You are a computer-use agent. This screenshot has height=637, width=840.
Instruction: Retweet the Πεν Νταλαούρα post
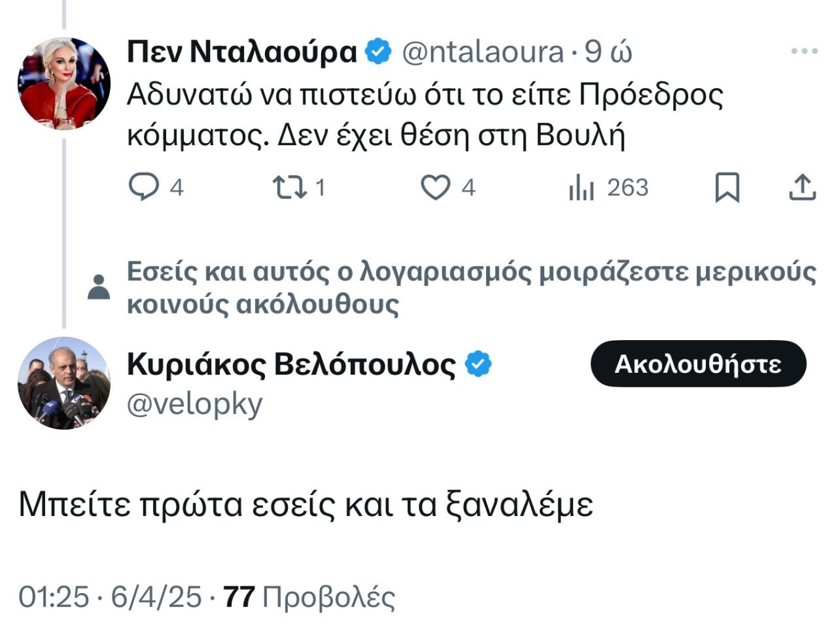pyautogui.click(x=290, y=187)
